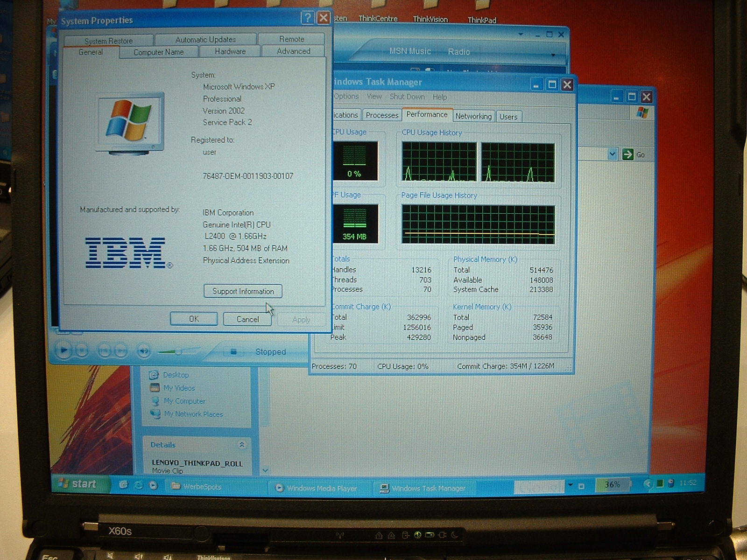
Task: Click the Media Player stop button
Action: [x=82, y=350]
